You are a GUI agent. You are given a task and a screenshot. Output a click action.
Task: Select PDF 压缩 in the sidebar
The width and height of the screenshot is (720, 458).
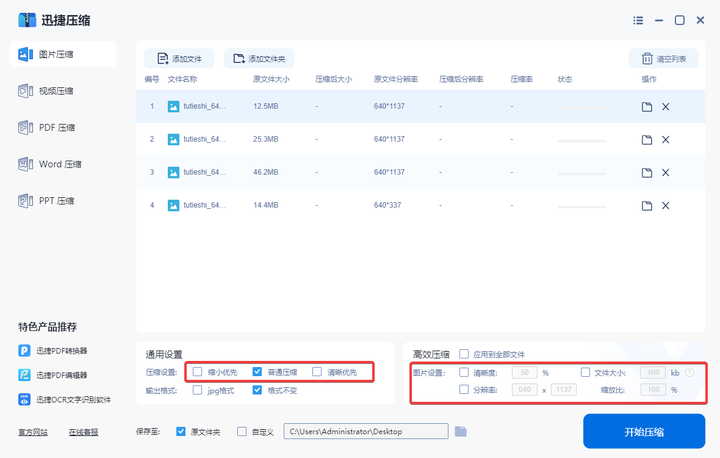[46, 128]
